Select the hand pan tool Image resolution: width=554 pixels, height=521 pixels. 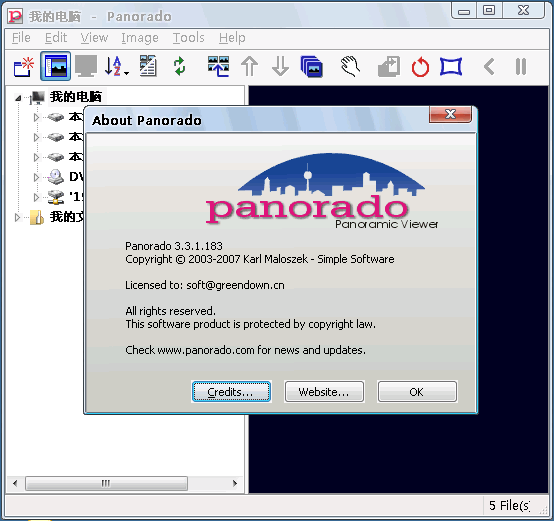click(350, 66)
